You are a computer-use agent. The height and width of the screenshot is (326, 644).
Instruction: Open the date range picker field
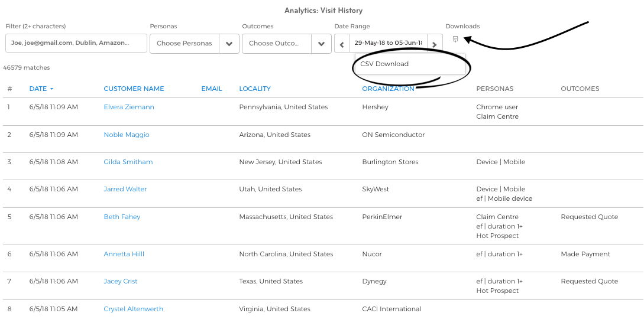pyautogui.click(x=388, y=44)
